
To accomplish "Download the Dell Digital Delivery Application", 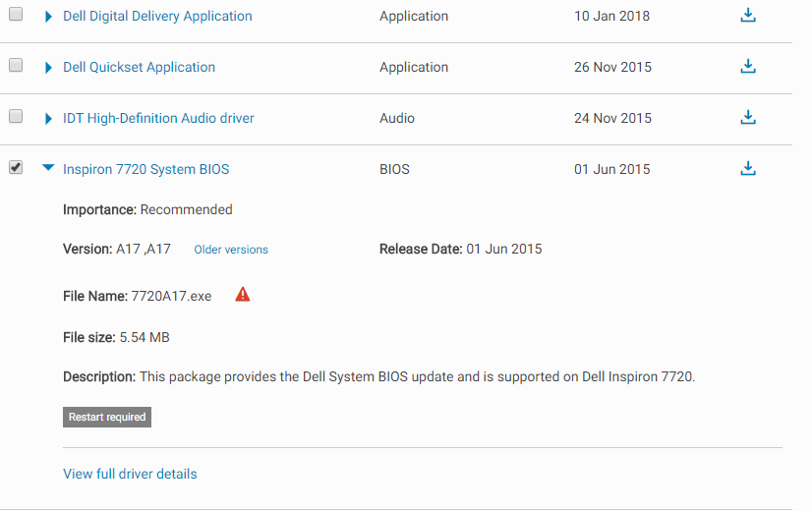I will 748,16.
